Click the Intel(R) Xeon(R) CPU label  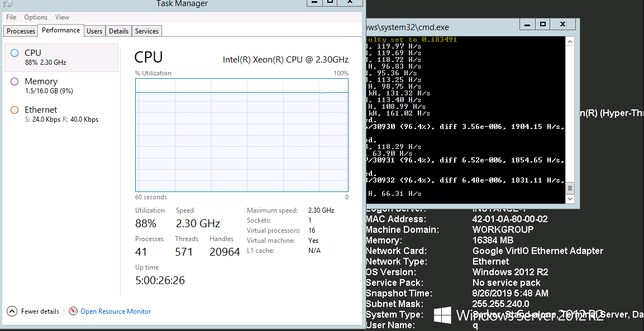tap(286, 60)
